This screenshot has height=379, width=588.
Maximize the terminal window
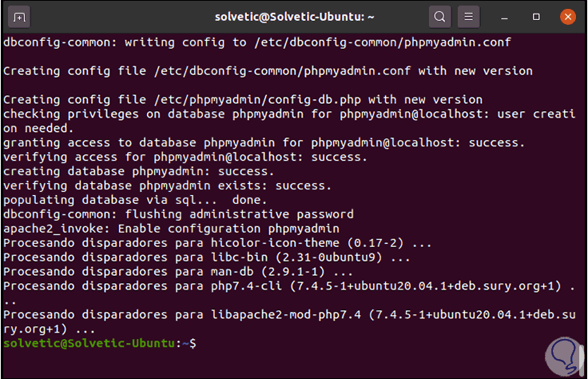click(x=536, y=16)
